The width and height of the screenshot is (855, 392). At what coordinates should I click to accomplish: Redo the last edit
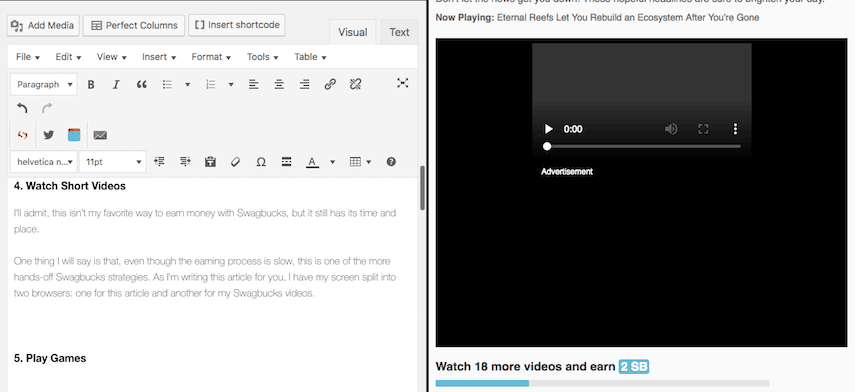pyautogui.click(x=47, y=108)
